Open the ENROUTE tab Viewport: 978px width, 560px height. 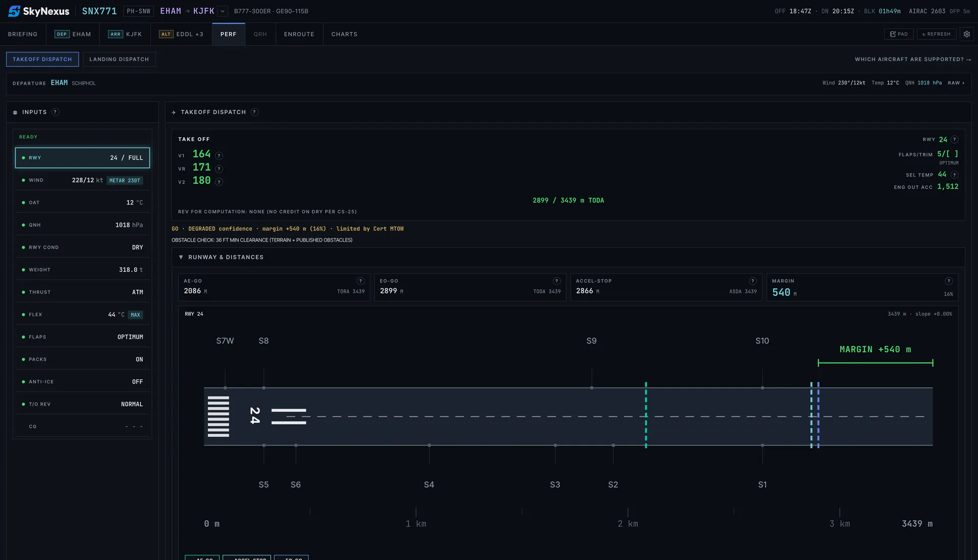coord(299,34)
